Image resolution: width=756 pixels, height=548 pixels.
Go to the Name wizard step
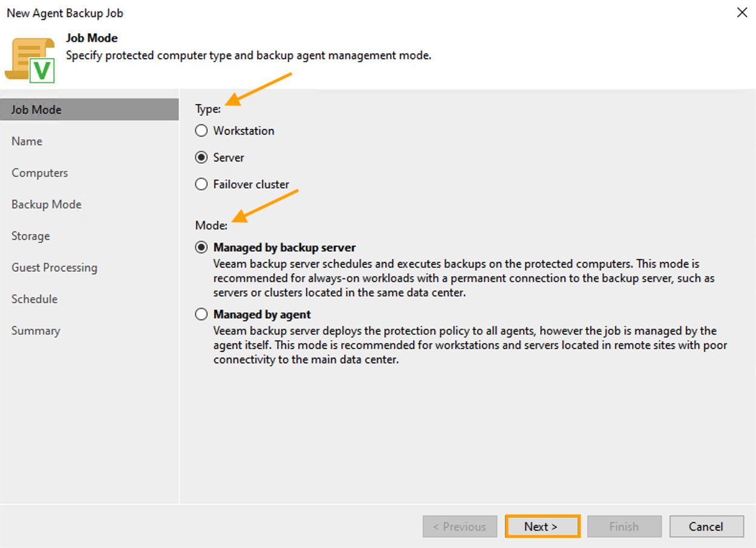(27, 141)
